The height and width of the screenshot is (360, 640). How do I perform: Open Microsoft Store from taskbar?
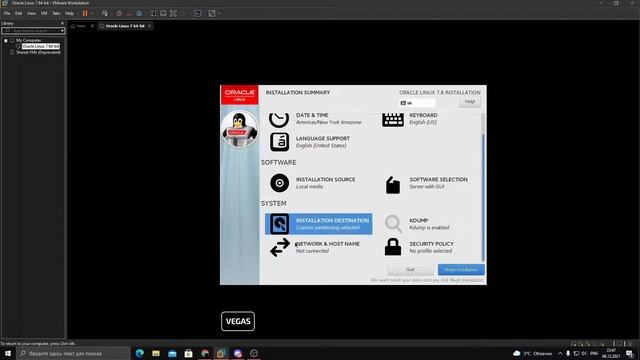(x=189, y=353)
